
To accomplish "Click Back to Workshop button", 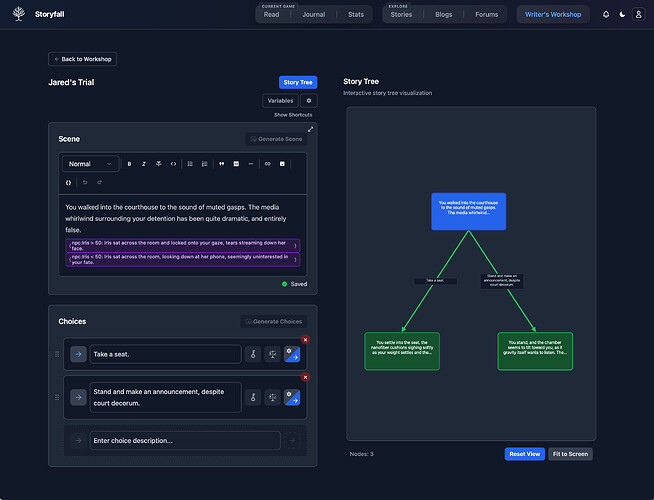I will [83, 59].
